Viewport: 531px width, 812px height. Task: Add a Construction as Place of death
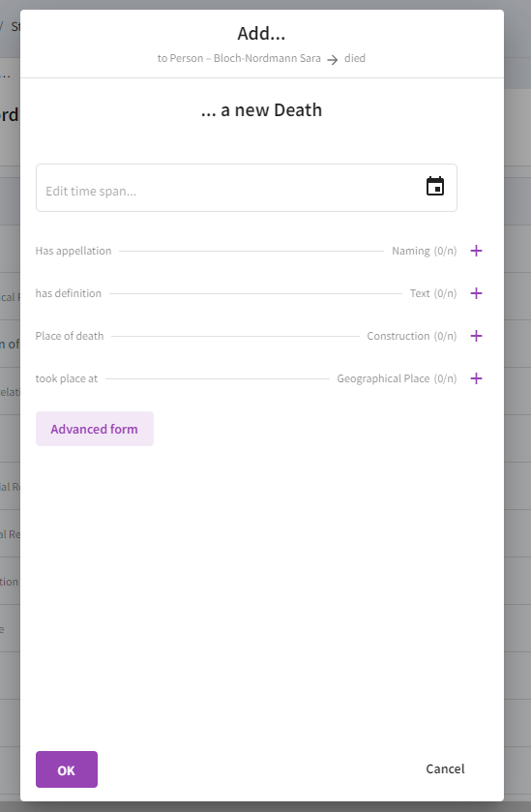tap(476, 336)
